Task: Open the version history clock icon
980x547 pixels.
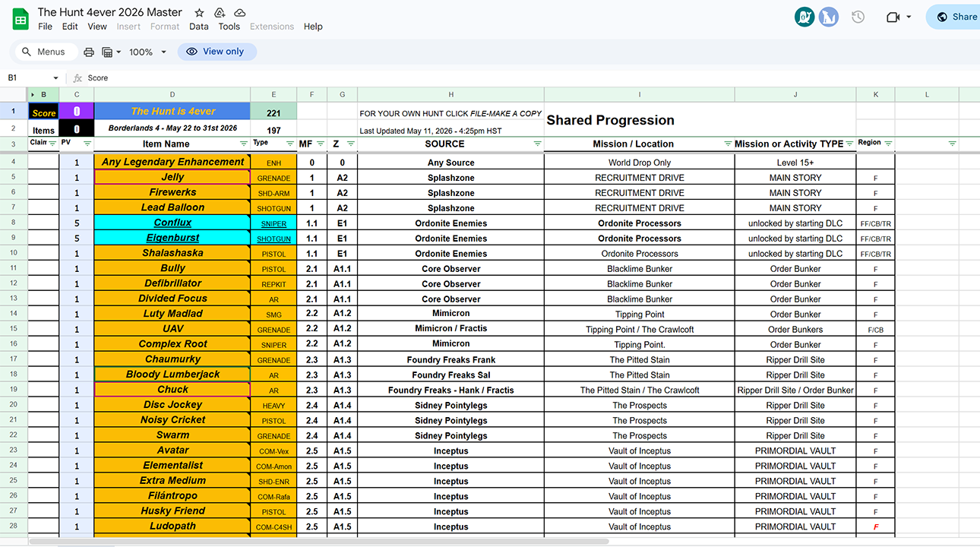Action: coord(858,17)
